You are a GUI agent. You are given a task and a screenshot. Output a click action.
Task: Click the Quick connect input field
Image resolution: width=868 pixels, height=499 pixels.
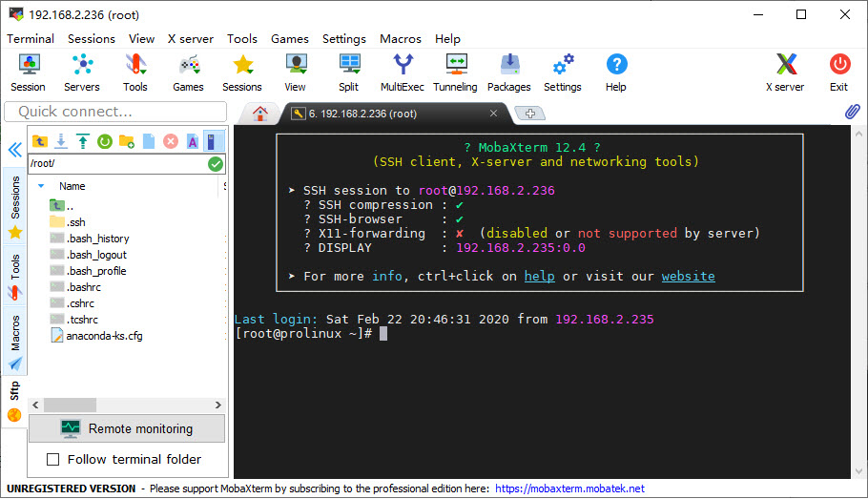[x=114, y=112]
